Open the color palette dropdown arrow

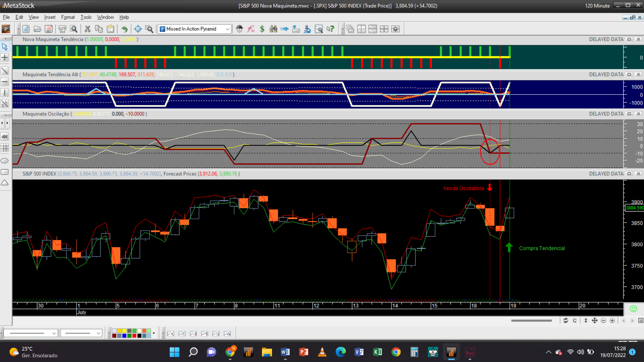tap(154, 333)
